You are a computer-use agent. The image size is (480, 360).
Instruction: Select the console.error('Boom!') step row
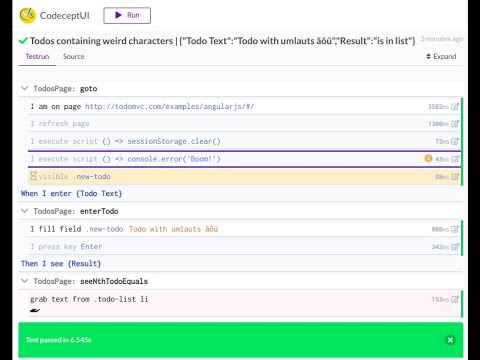[245, 159]
